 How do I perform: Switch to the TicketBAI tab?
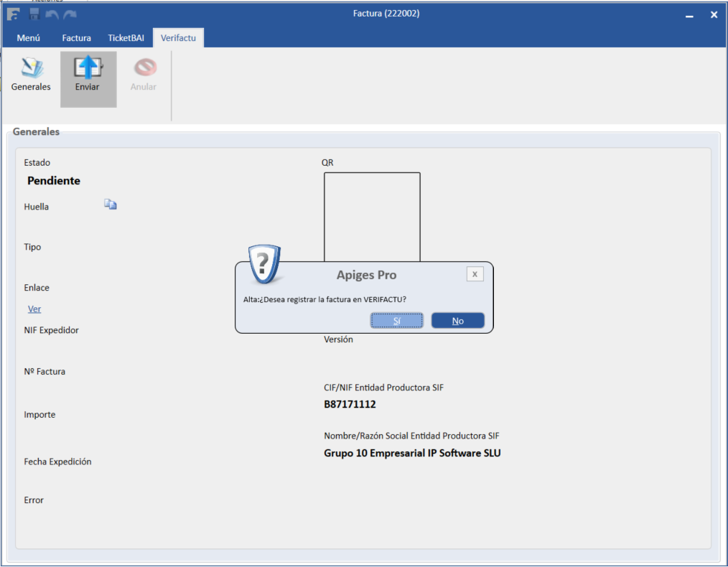pyautogui.click(x=126, y=38)
